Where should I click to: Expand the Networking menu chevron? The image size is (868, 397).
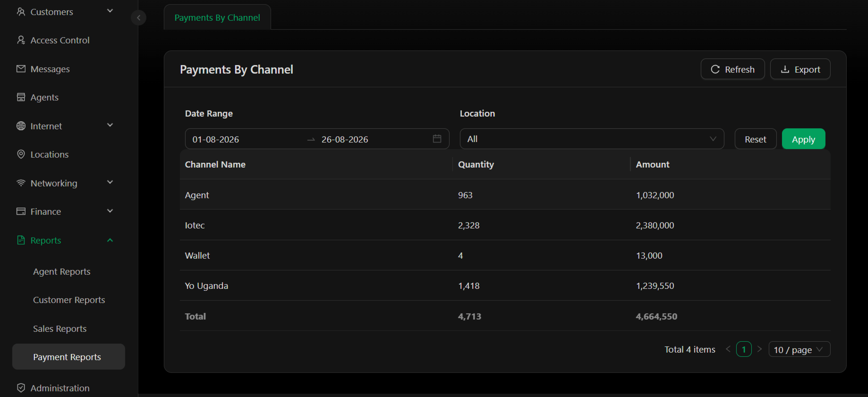tap(110, 182)
